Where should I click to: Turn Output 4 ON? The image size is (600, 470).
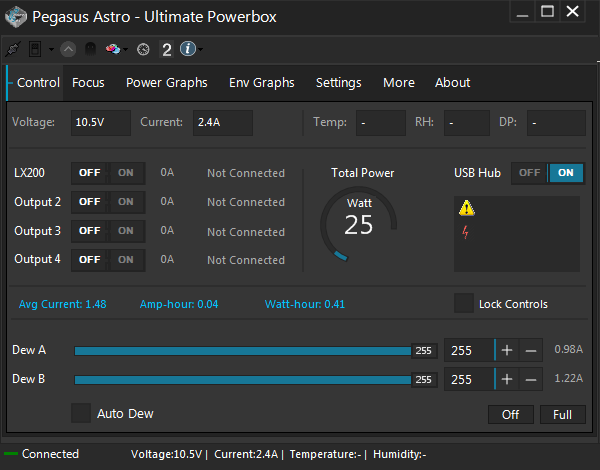click(126, 260)
